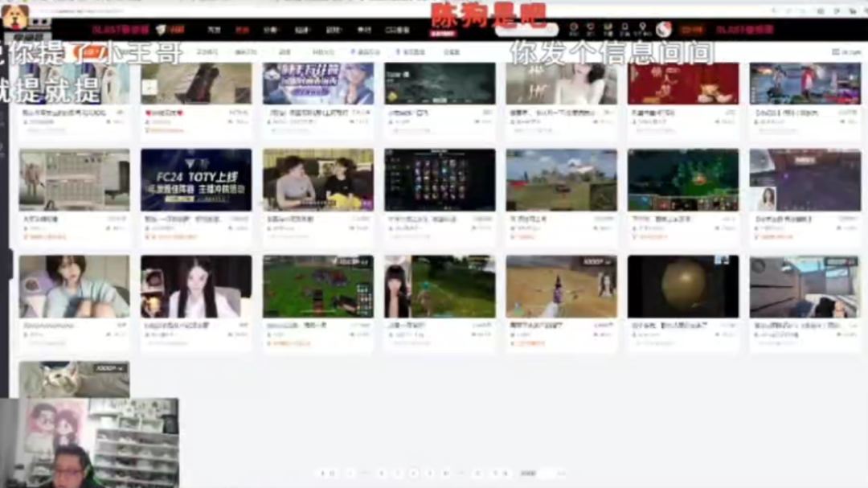Open the stream of the woman with long black hair
Image resolution: width=868 pixels, height=488 pixels.
click(196, 286)
